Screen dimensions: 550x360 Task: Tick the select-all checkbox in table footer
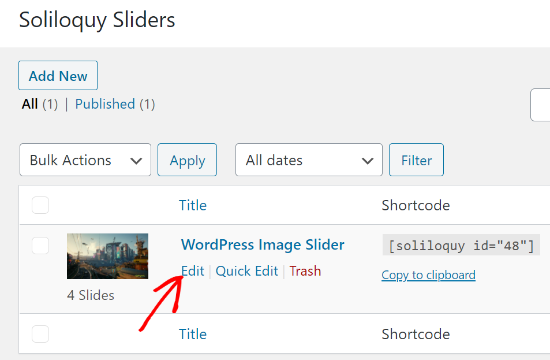[x=40, y=334]
